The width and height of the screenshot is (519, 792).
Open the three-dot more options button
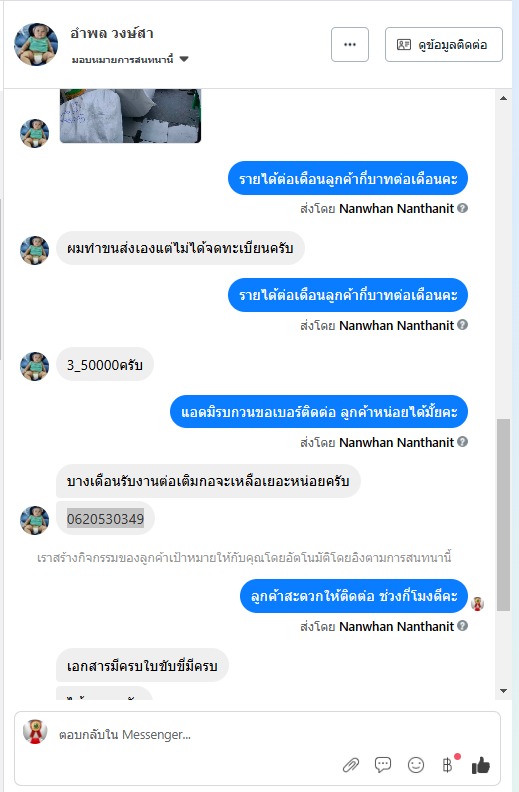(x=350, y=45)
